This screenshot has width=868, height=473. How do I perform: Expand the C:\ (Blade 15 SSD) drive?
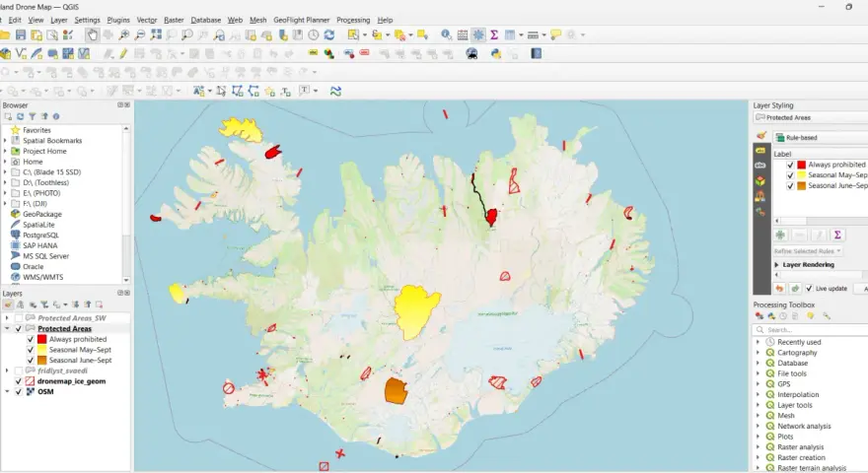pyautogui.click(x=6, y=172)
